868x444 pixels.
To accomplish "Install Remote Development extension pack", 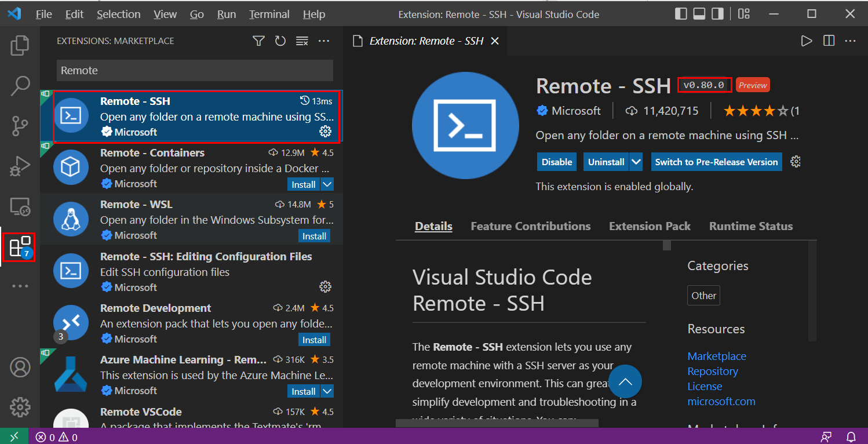I will click(315, 340).
